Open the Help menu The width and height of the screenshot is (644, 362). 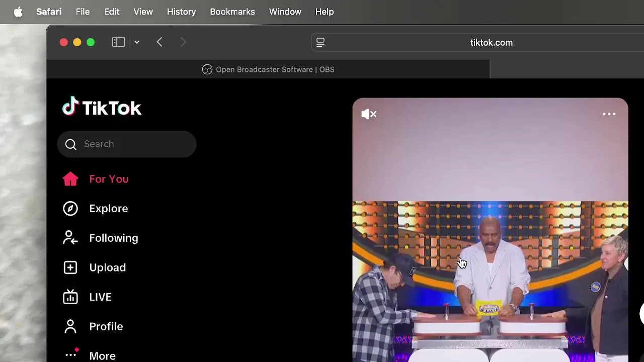click(325, 12)
